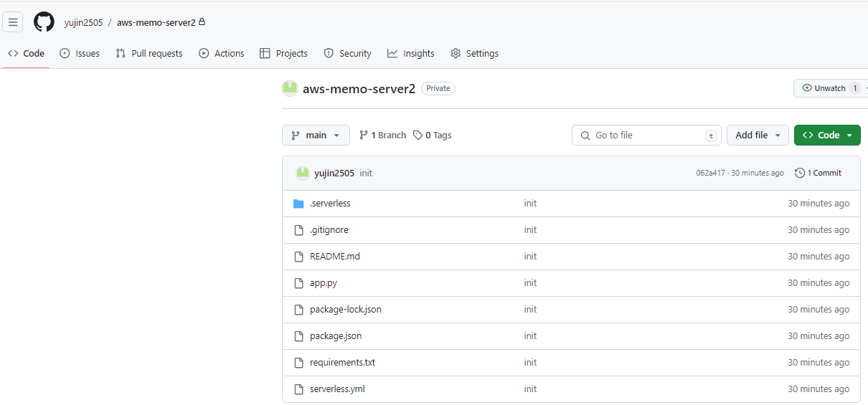Click init commit message in README.md row
The height and width of the screenshot is (405, 868).
(530, 257)
